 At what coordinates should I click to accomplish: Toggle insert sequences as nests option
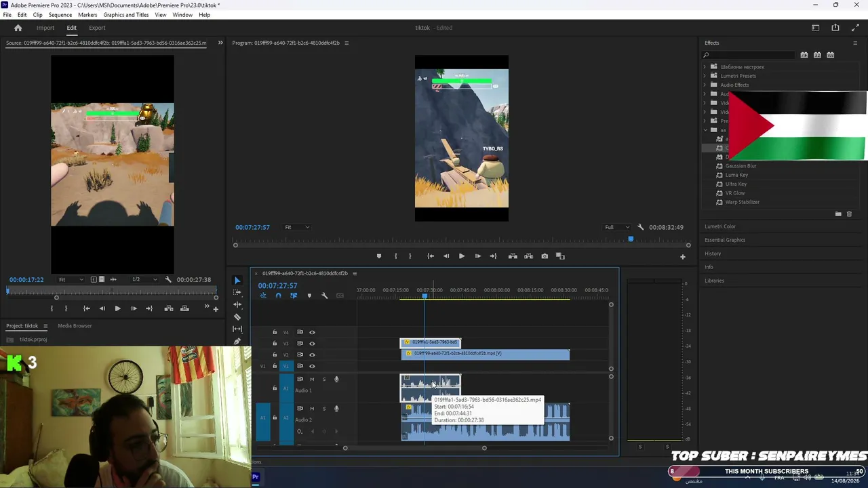[263, 296]
